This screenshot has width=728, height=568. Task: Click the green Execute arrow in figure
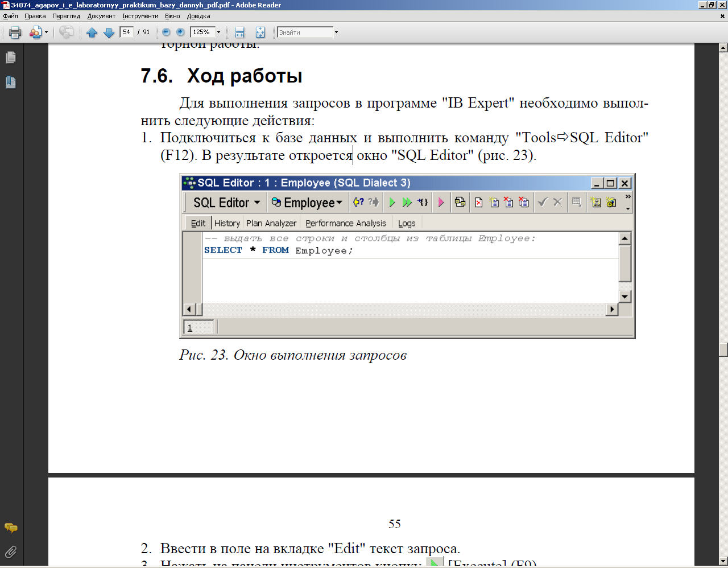392,202
